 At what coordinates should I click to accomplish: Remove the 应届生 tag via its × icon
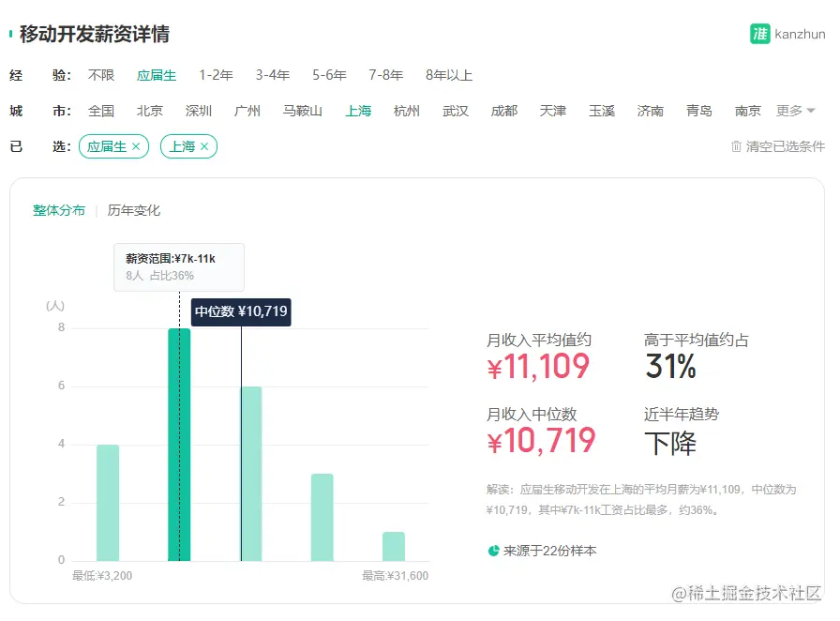(x=138, y=146)
